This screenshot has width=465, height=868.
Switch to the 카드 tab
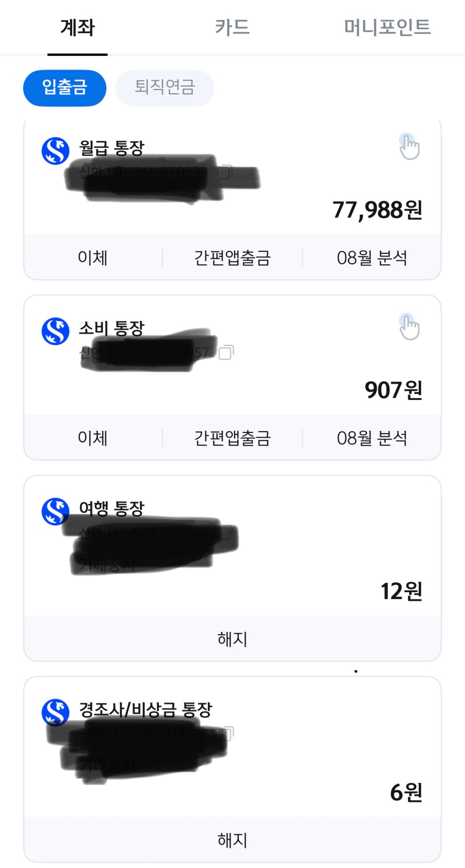click(x=232, y=27)
